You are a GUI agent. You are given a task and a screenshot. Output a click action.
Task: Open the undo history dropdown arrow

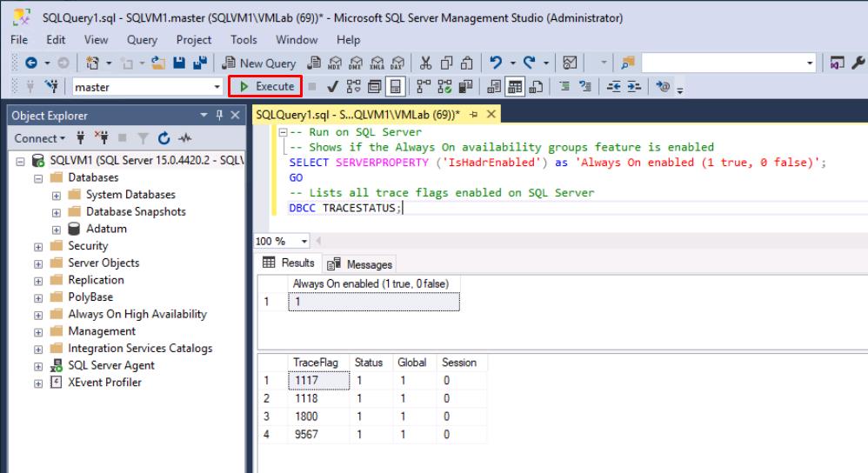[x=512, y=63]
